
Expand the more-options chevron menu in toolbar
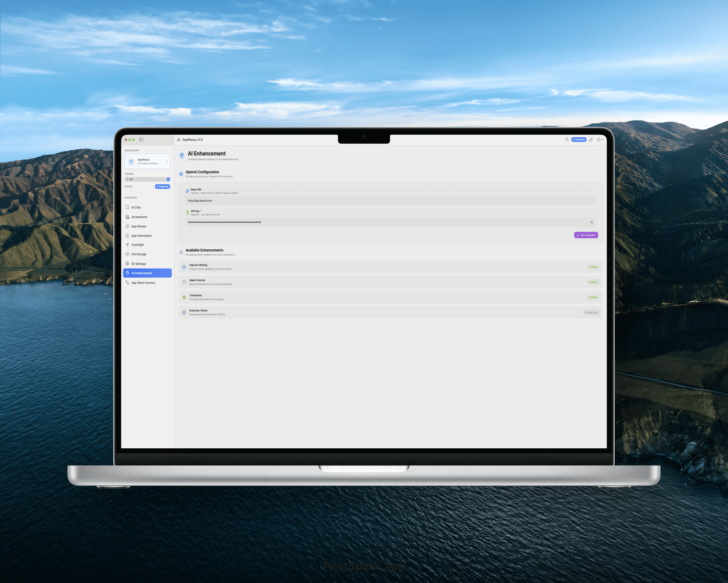600,139
